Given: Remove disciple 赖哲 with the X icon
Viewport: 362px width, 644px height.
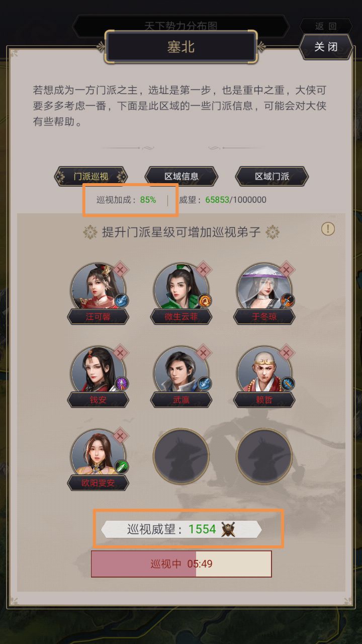Looking at the screenshot, I should click(286, 353).
